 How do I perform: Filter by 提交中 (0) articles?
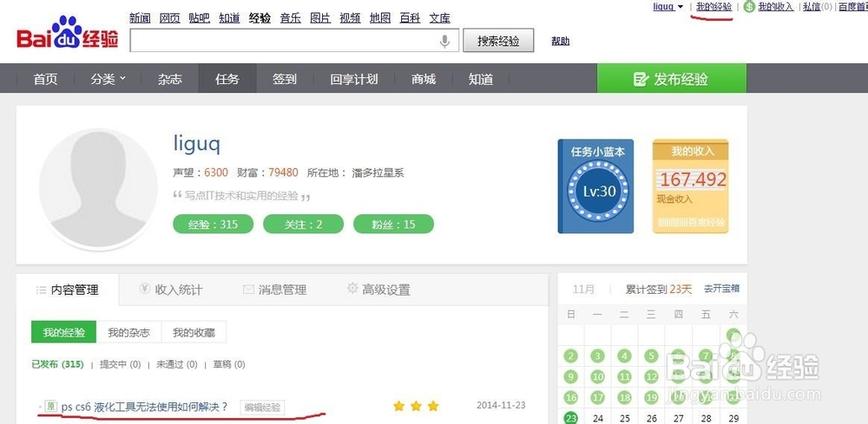coord(120,364)
